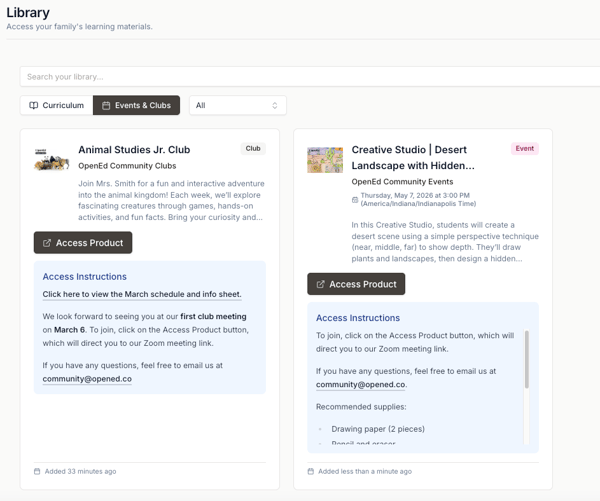This screenshot has height=501, width=600.
Task: Open Access Product for Animal Studies Jr. Club
Action: pos(83,243)
